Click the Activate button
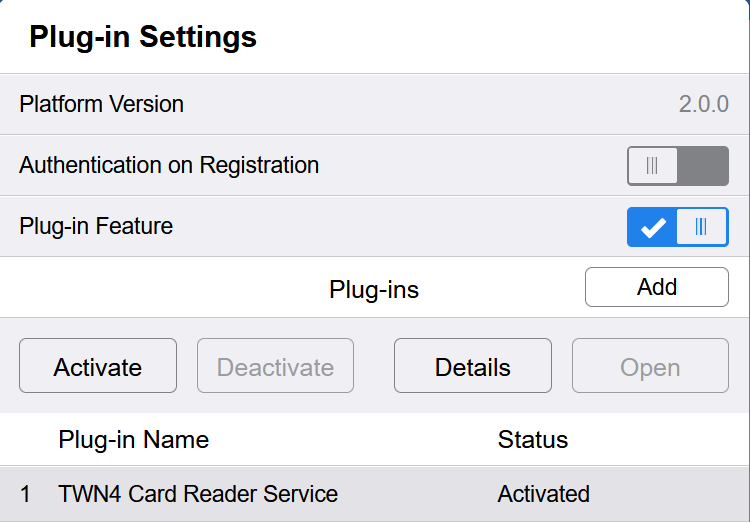Viewport: 750px width, 522px height. (98, 367)
